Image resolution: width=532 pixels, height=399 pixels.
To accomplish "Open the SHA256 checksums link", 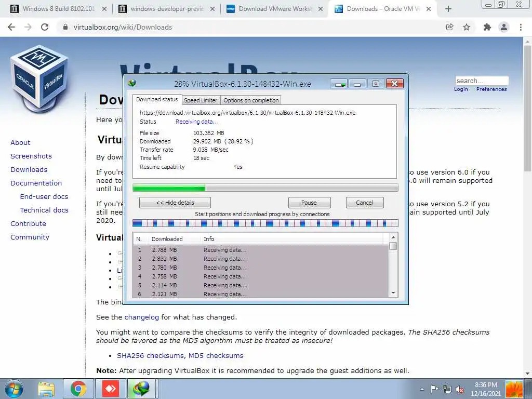I will (151, 355).
